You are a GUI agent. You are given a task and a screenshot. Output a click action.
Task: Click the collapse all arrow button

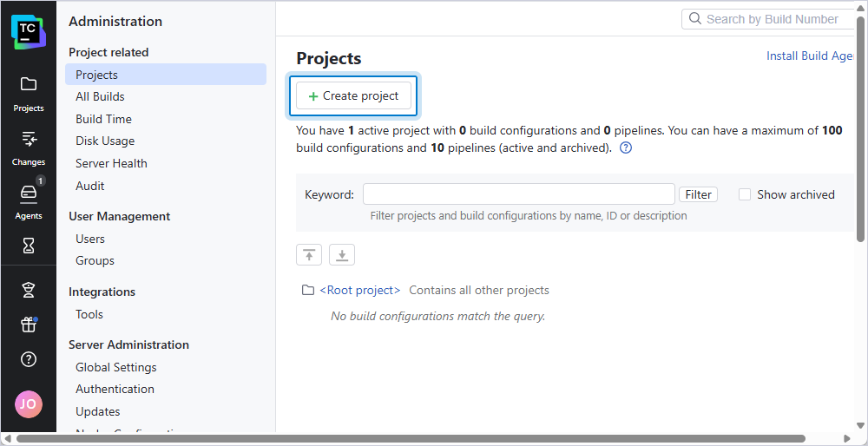coord(309,255)
